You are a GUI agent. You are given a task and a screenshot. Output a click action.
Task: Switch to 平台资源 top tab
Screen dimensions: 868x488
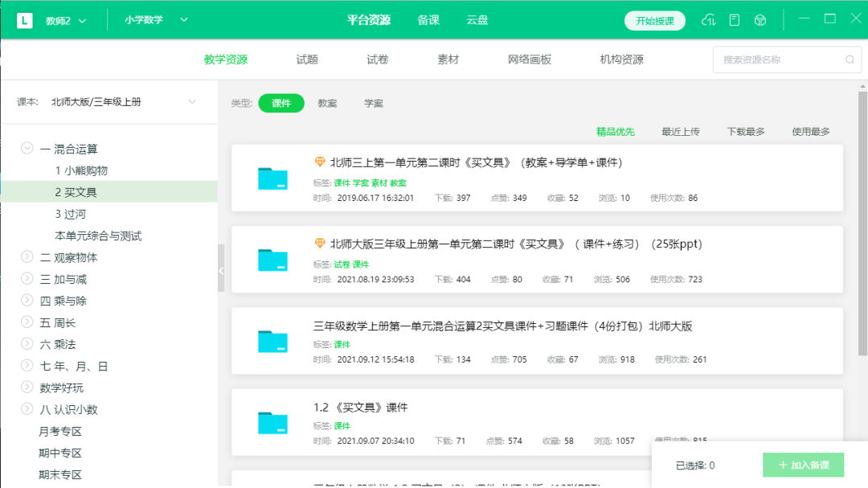(x=369, y=20)
